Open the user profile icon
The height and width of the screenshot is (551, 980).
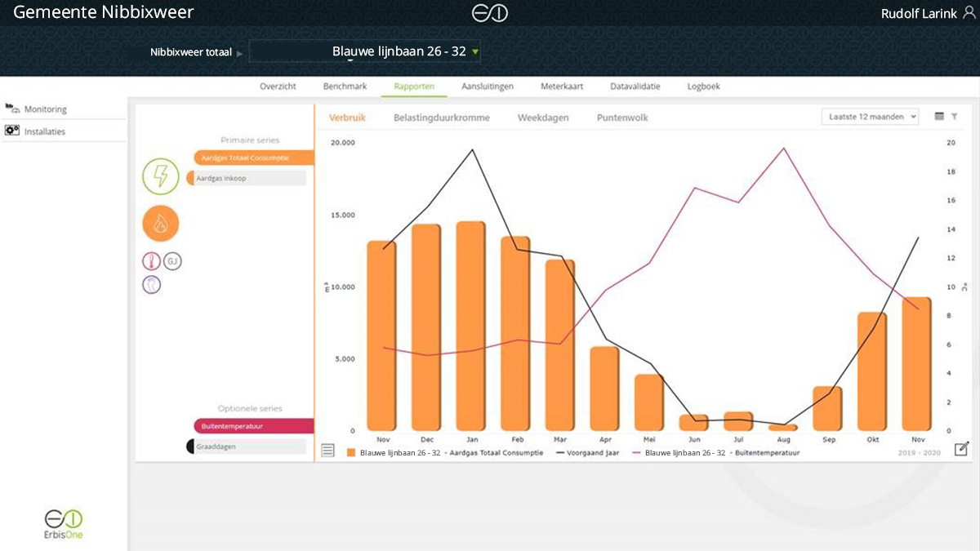(969, 13)
